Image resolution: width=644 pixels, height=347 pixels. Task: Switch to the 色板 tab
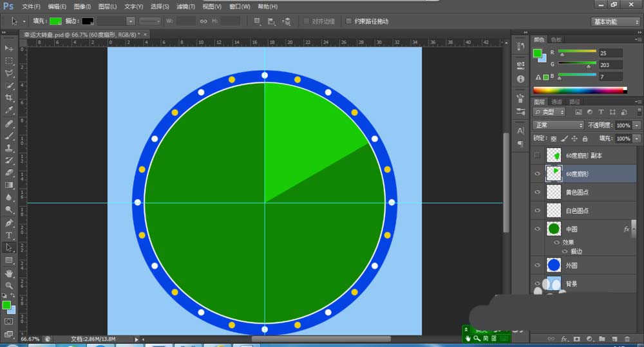(x=556, y=40)
